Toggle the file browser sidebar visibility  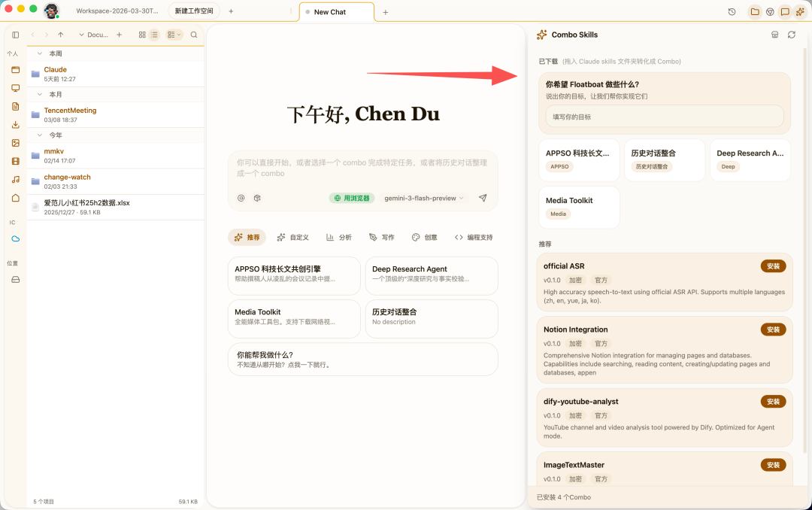coord(15,35)
